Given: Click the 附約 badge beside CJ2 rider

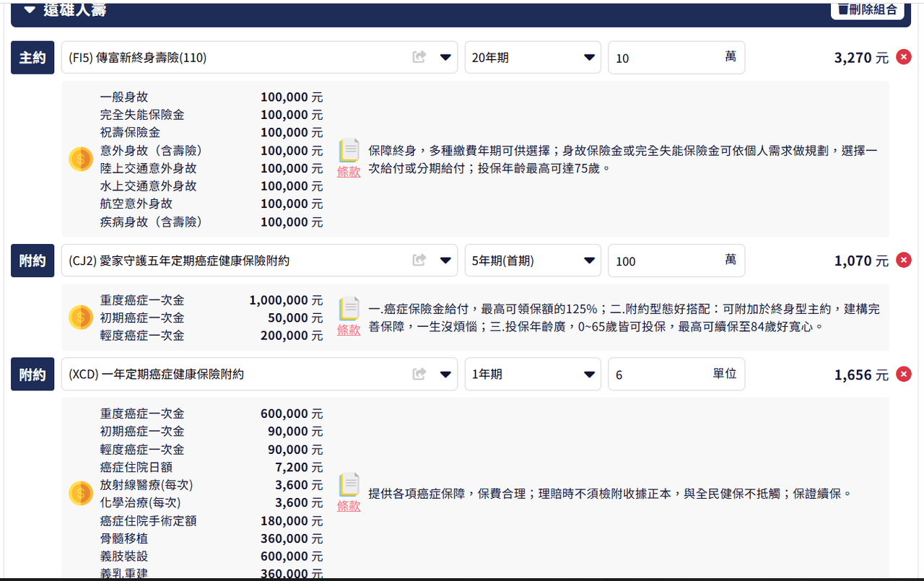Looking at the screenshot, I should (32, 261).
